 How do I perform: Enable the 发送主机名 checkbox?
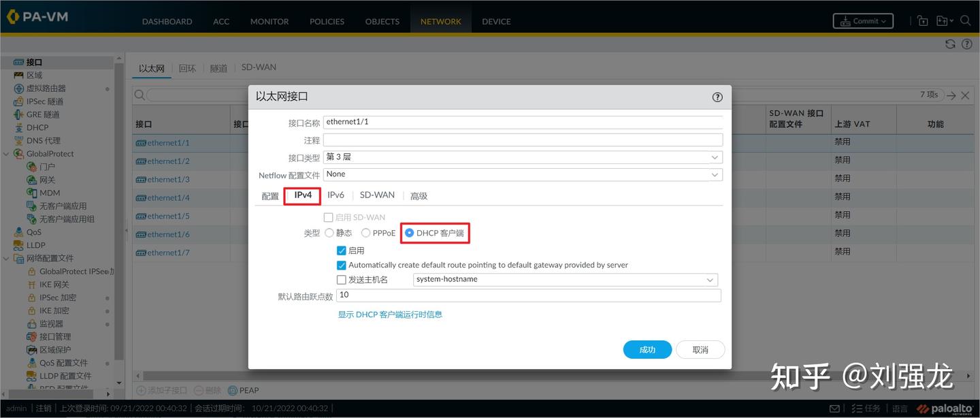click(x=340, y=278)
